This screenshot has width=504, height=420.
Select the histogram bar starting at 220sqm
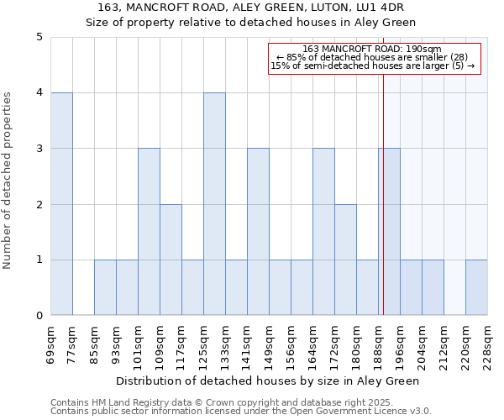[476, 287]
